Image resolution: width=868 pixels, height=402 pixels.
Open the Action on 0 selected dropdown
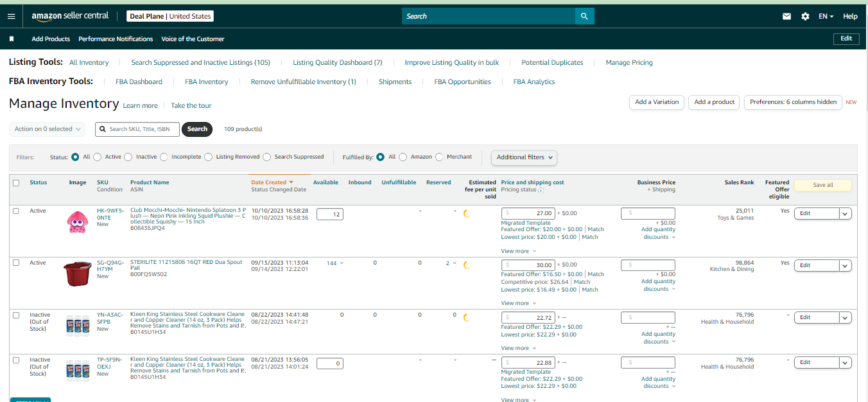[x=48, y=129]
